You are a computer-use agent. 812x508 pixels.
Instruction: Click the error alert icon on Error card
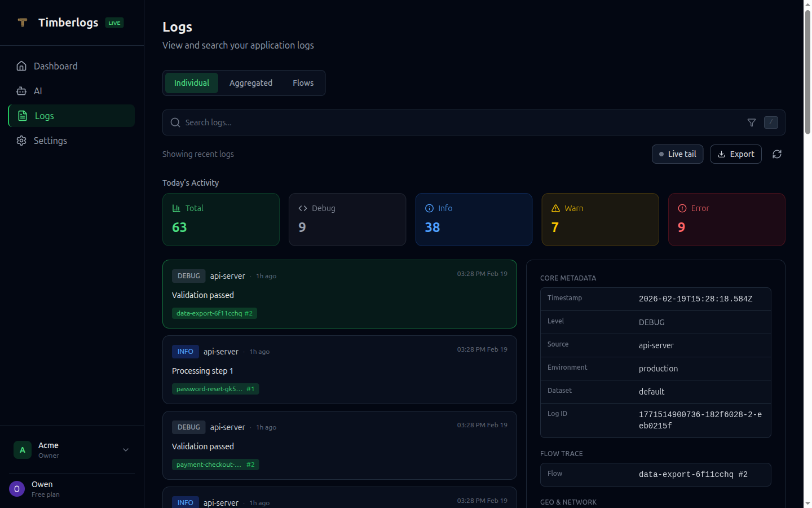(x=682, y=208)
